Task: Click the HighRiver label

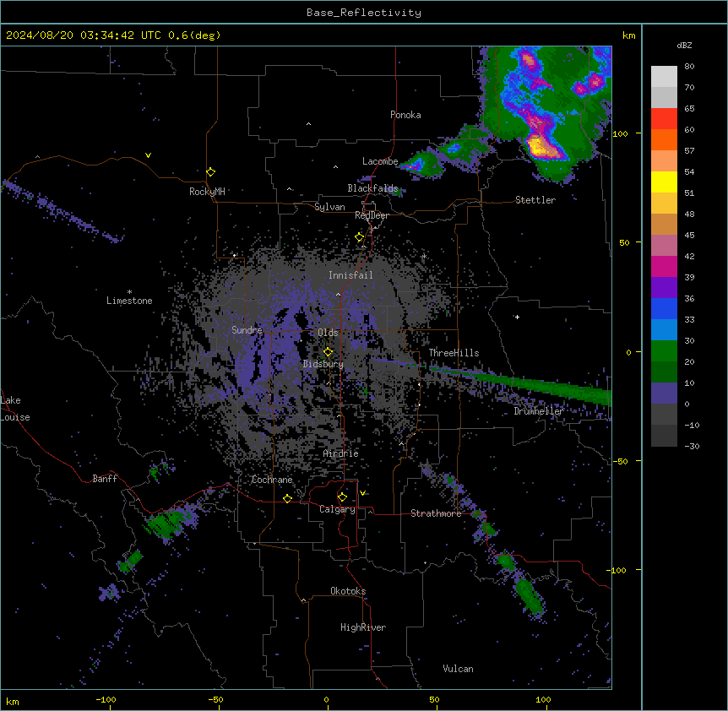Action: point(363,627)
